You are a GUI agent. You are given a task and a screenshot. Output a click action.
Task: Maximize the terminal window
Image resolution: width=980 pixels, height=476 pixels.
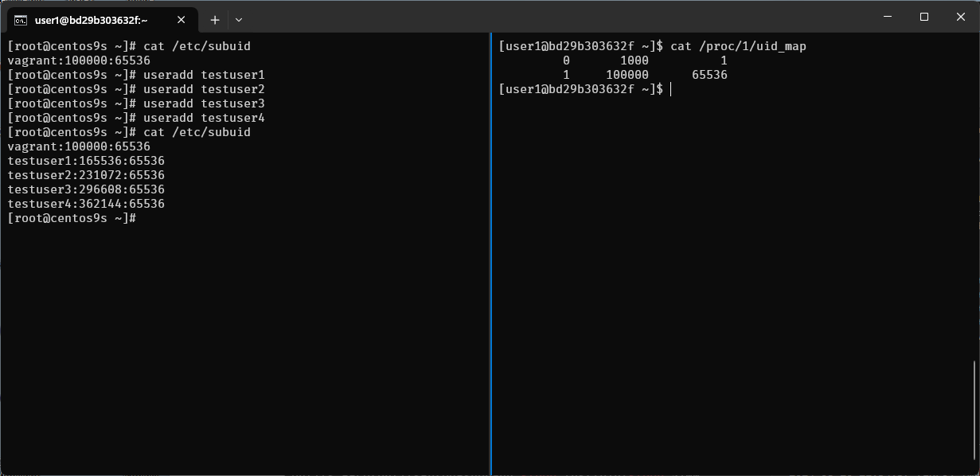point(924,17)
